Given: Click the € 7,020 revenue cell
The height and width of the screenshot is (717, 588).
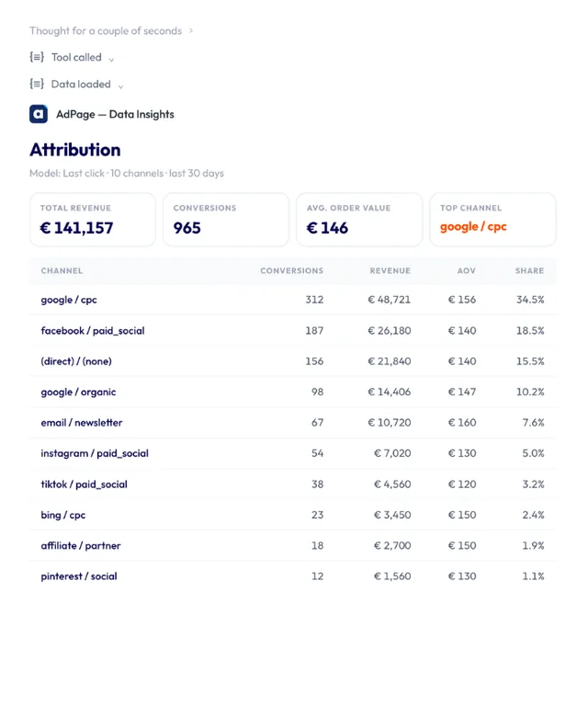Looking at the screenshot, I should pos(392,452).
